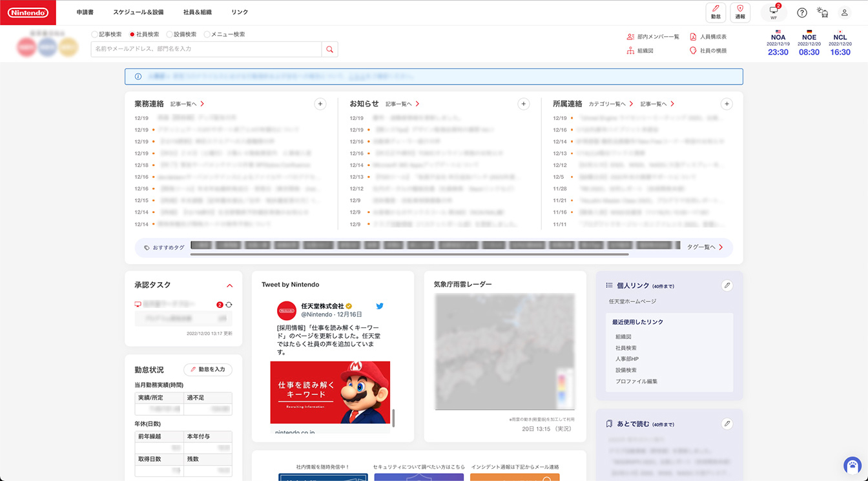The image size is (868, 481).
Task: Open the スケジュール＆設備 menu
Action: click(x=138, y=12)
